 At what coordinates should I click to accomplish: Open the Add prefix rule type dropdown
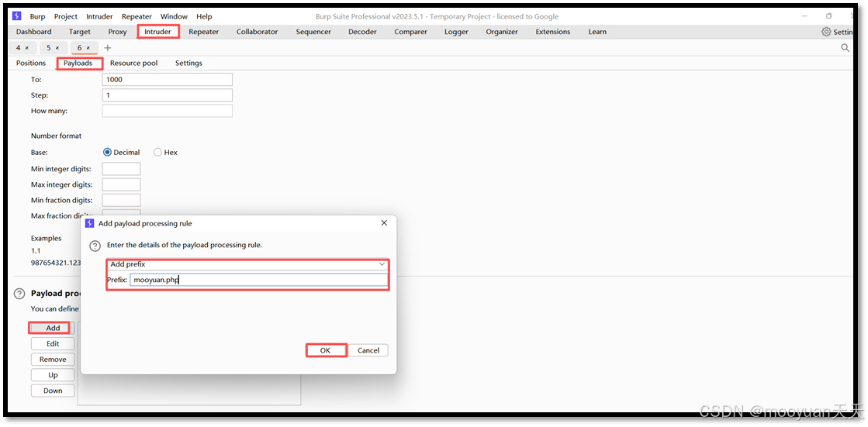pyautogui.click(x=247, y=264)
